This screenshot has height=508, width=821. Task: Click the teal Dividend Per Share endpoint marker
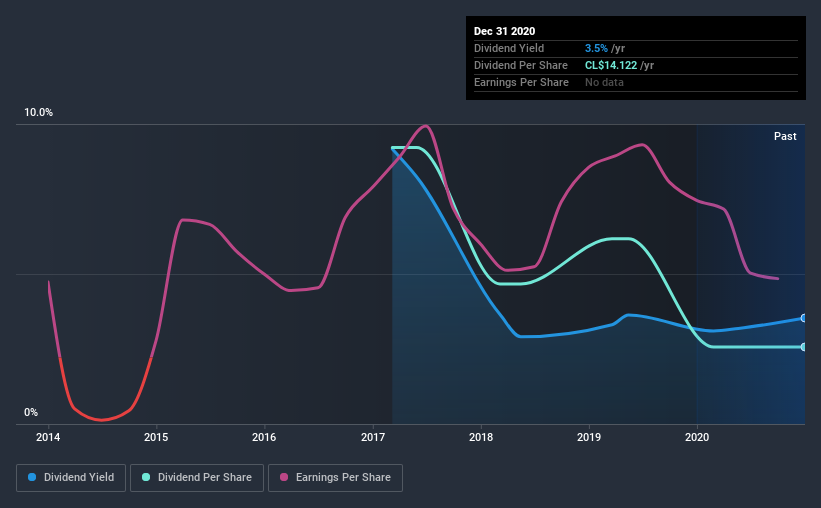pos(804,347)
